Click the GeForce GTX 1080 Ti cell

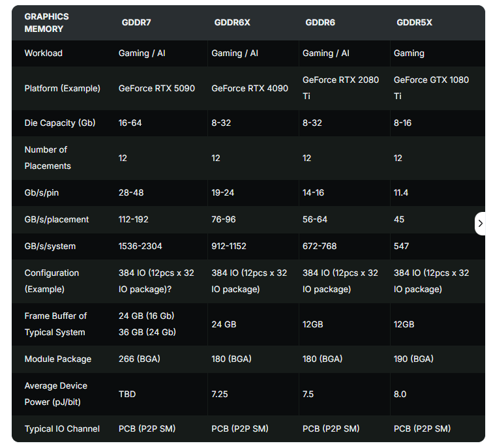point(431,87)
